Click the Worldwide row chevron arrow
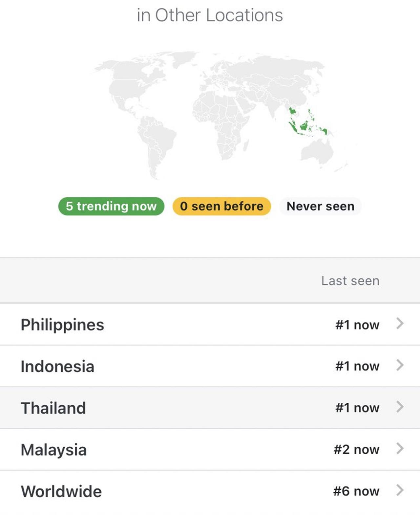Screen dimensions: 420x515 point(400,490)
